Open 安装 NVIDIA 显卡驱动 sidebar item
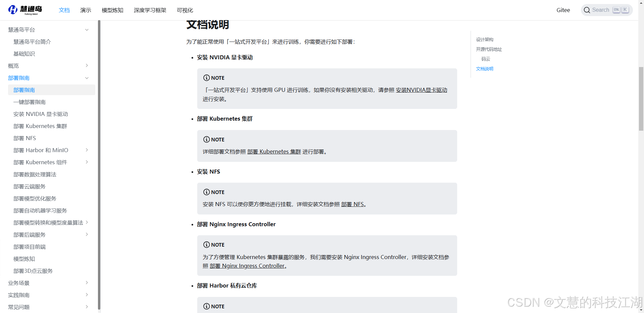 pyautogui.click(x=41, y=114)
